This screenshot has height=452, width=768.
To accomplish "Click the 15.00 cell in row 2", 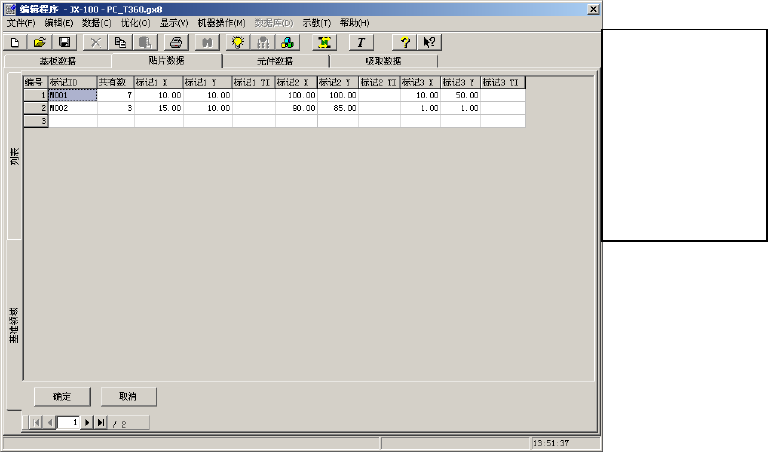I will (159, 108).
